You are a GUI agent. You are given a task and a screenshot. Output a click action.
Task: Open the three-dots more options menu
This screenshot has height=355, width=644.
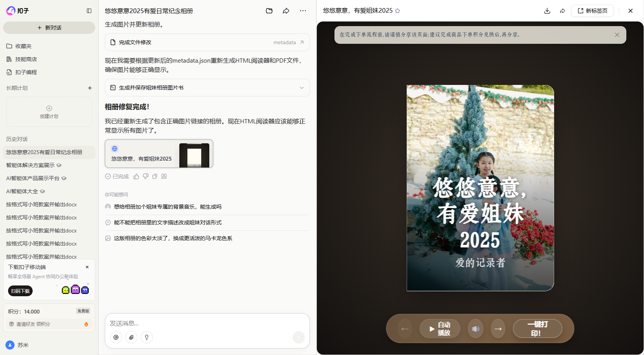pos(303,11)
